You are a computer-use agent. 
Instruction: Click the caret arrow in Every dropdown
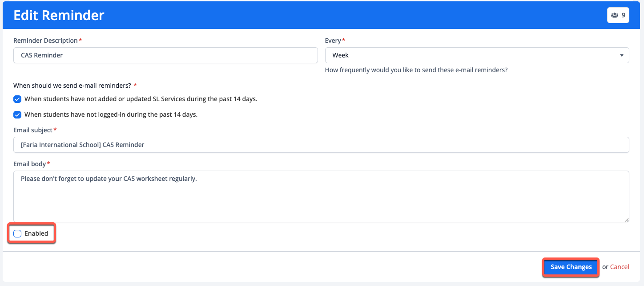[621, 56]
